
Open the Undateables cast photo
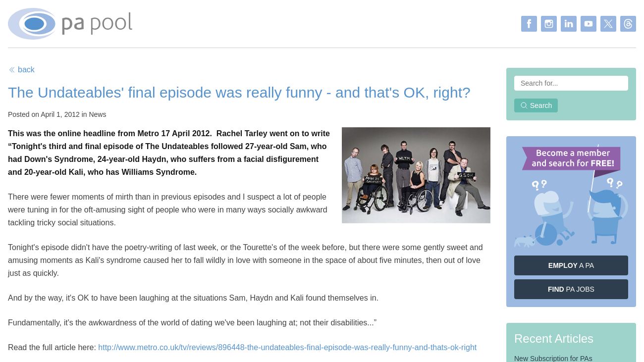click(416, 175)
